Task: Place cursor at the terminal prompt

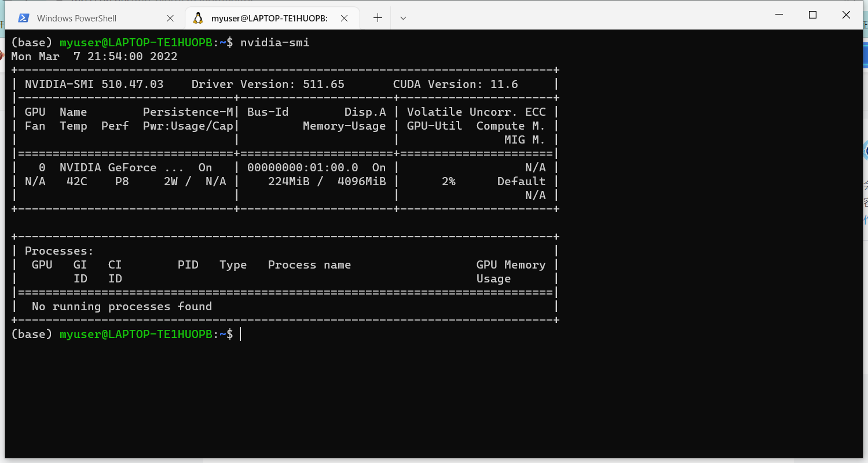Action: pos(240,334)
